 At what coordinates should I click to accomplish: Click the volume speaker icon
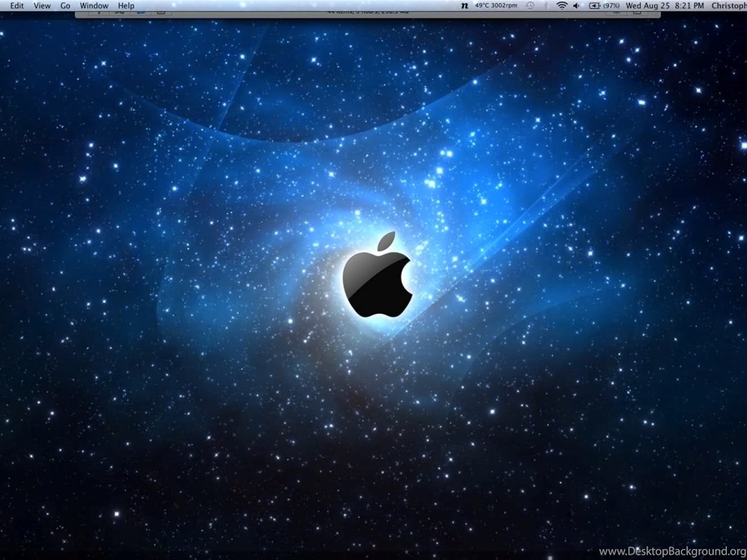pos(576,6)
